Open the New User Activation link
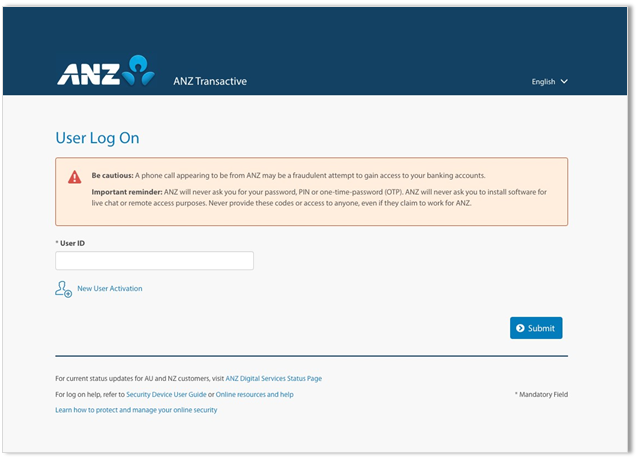The width and height of the screenshot is (638, 459). click(x=110, y=289)
